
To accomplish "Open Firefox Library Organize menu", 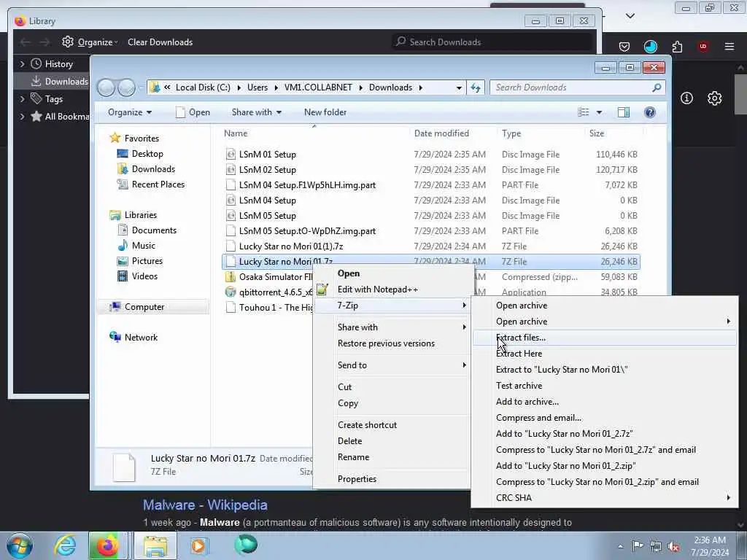I will (x=90, y=42).
